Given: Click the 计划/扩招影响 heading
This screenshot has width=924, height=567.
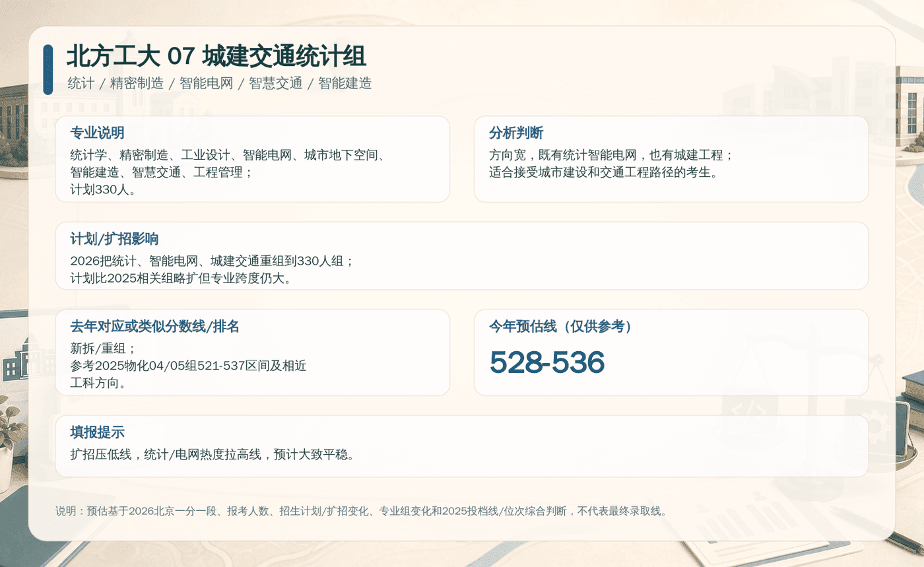Looking at the screenshot, I should 114,239.
